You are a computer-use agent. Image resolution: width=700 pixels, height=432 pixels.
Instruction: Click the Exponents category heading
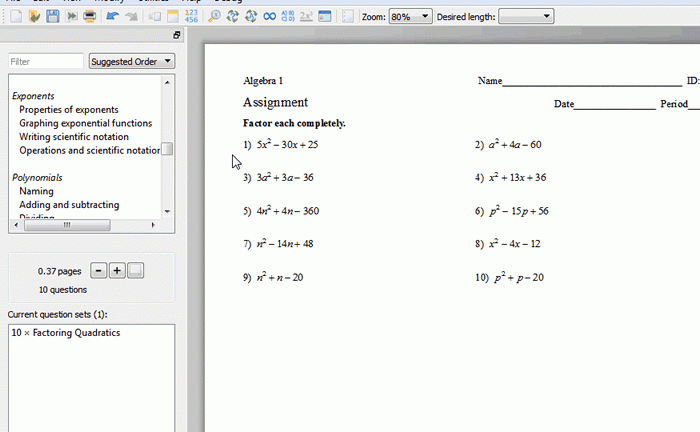33,96
